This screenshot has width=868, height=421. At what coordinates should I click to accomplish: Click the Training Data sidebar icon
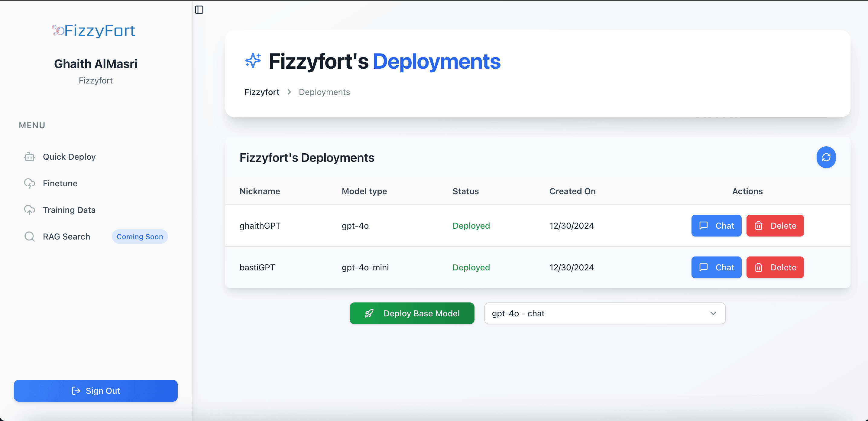(29, 210)
